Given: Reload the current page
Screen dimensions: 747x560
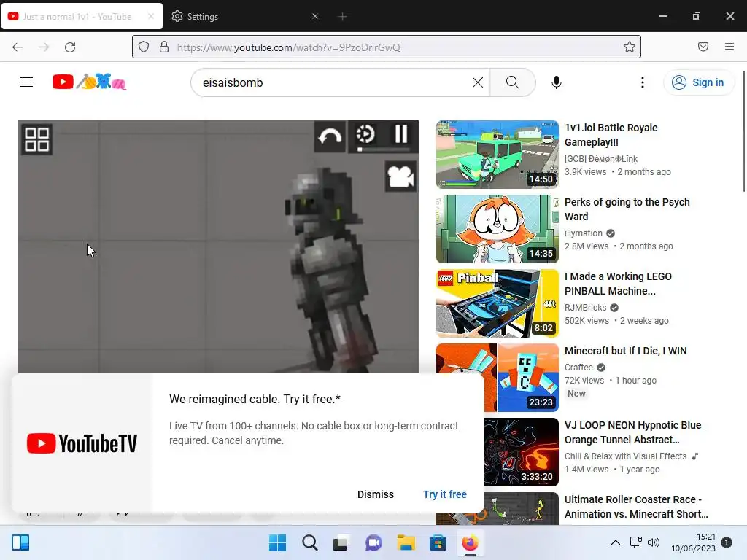Looking at the screenshot, I should [x=70, y=47].
